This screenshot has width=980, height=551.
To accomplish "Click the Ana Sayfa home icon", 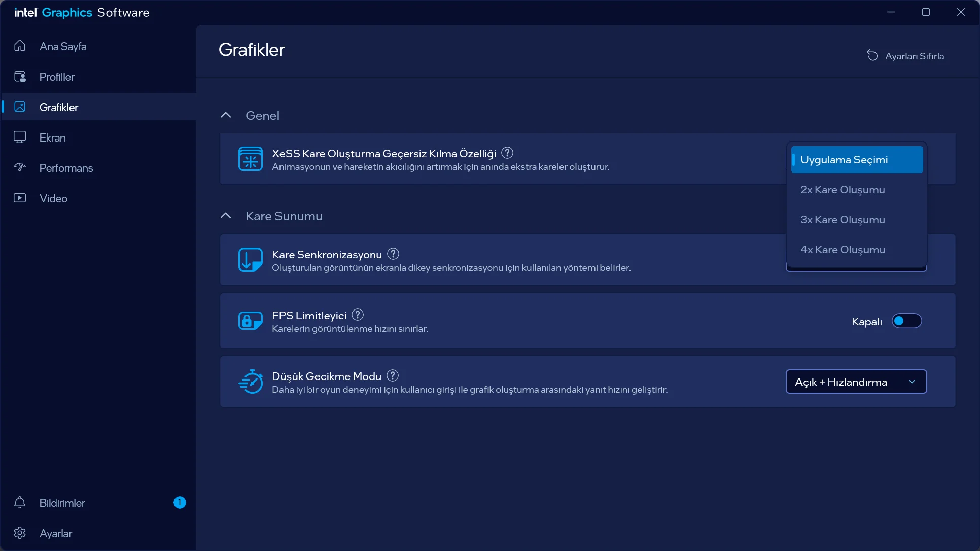I will [20, 46].
